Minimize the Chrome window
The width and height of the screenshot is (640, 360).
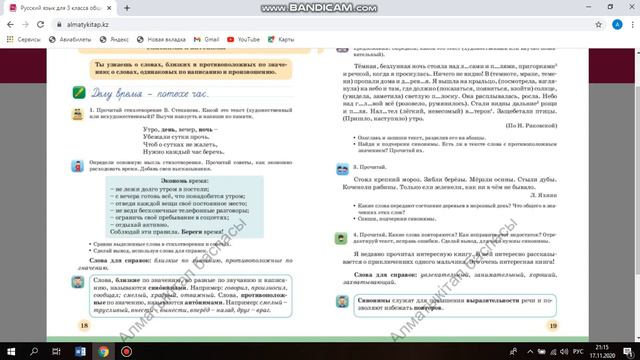pos(588,7)
